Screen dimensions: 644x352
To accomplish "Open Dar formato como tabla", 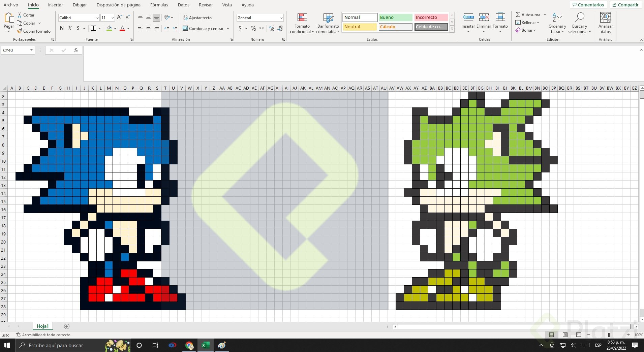I will pyautogui.click(x=328, y=23).
